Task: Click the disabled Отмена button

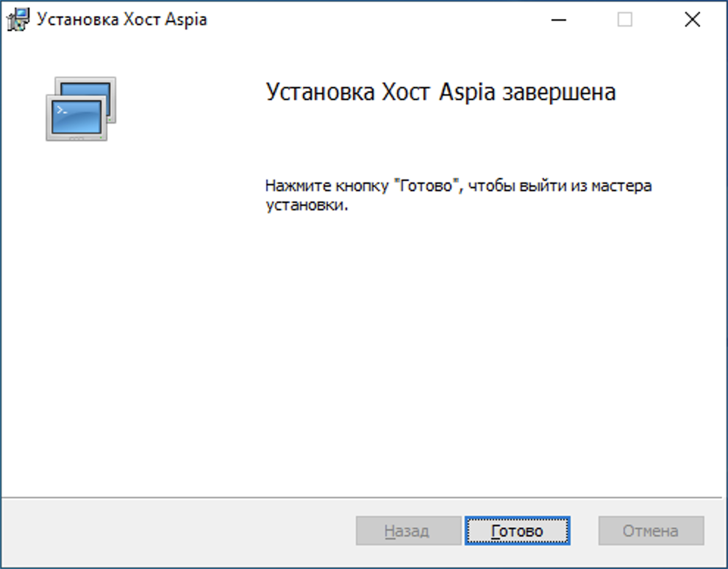Action: click(x=650, y=530)
